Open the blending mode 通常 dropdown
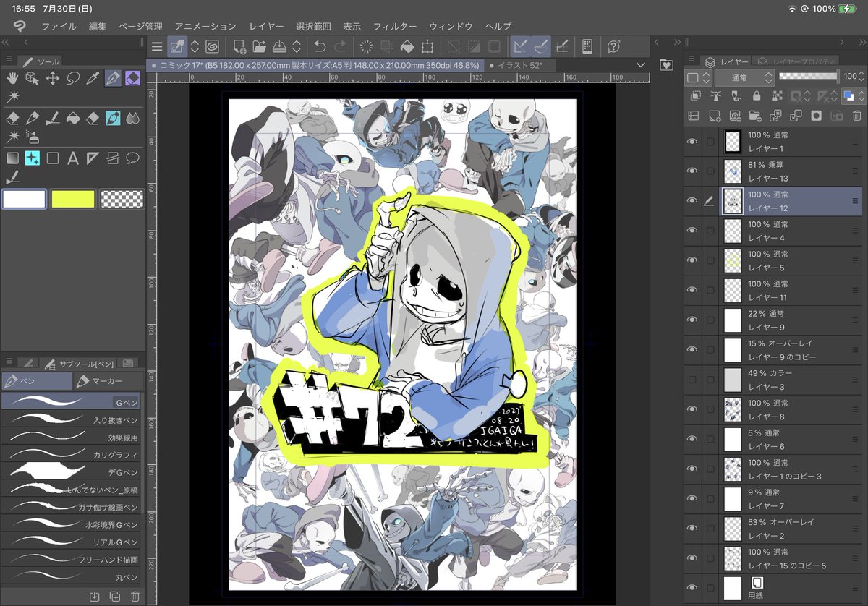 (x=745, y=77)
